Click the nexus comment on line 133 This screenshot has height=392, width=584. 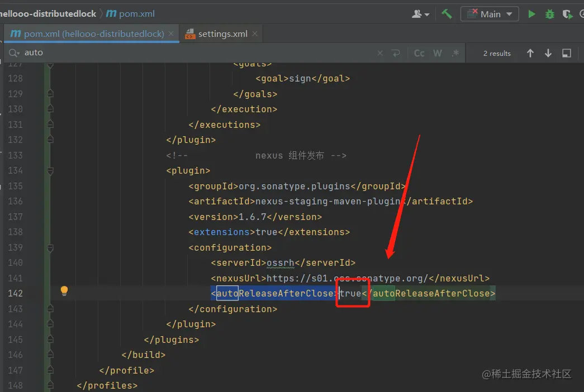(x=257, y=155)
